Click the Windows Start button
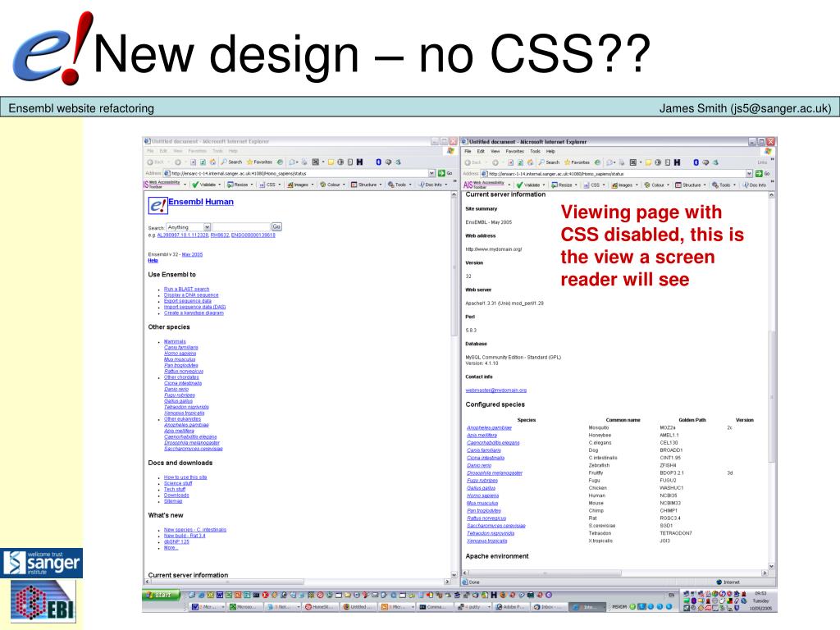The width and height of the screenshot is (840, 630). point(161,595)
